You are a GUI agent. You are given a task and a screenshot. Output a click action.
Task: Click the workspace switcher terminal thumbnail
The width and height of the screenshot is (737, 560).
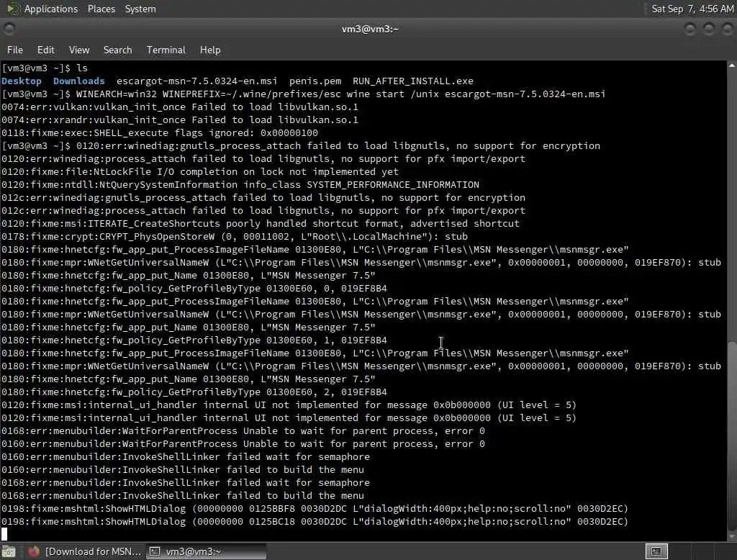[656, 551]
